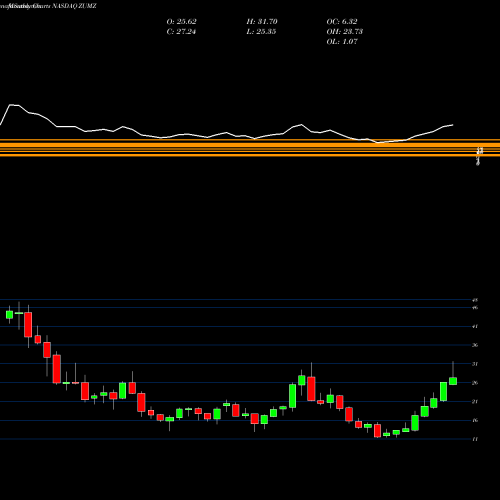Click the price axis label '31'
This screenshot has height=500, width=500.
[x=475, y=364]
